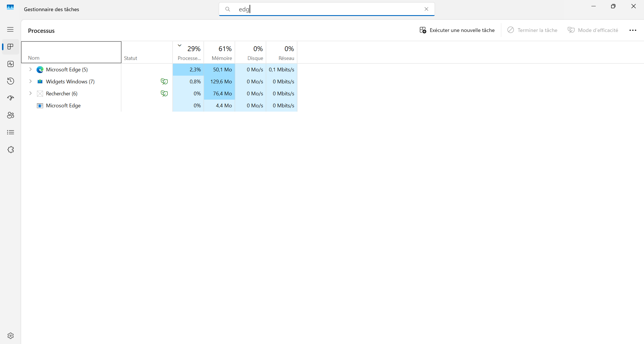Select the Rechercher (6) row
The width and height of the screenshot is (644, 344).
(159, 94)
